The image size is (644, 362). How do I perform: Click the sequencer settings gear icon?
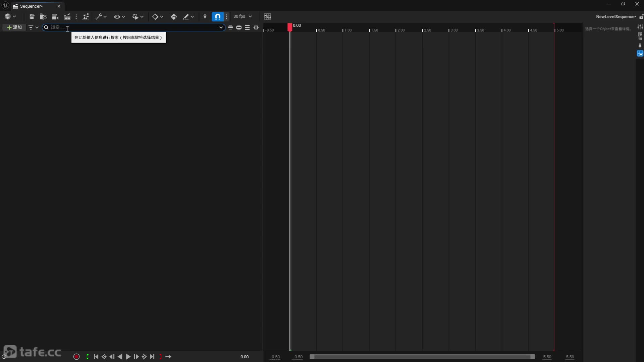[256, 27]
